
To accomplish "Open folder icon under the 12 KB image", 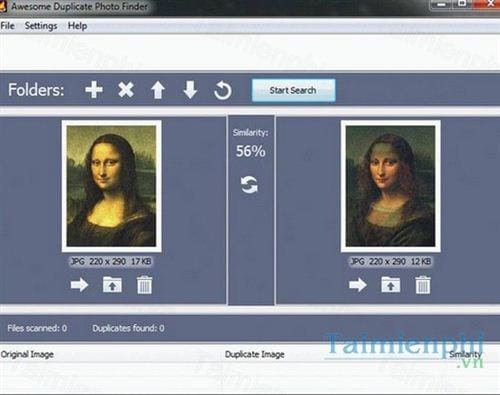I will point(391,285).
